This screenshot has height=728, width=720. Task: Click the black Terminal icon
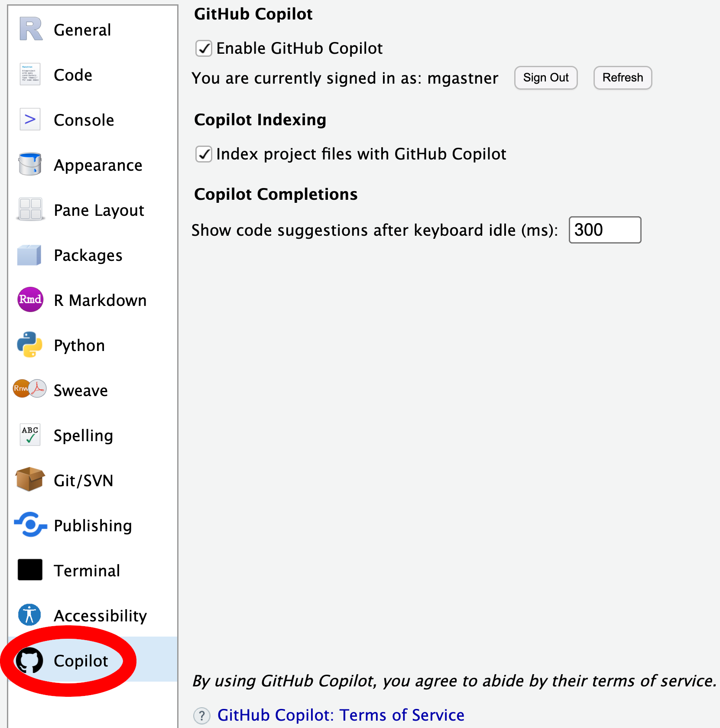coord(30,569)
